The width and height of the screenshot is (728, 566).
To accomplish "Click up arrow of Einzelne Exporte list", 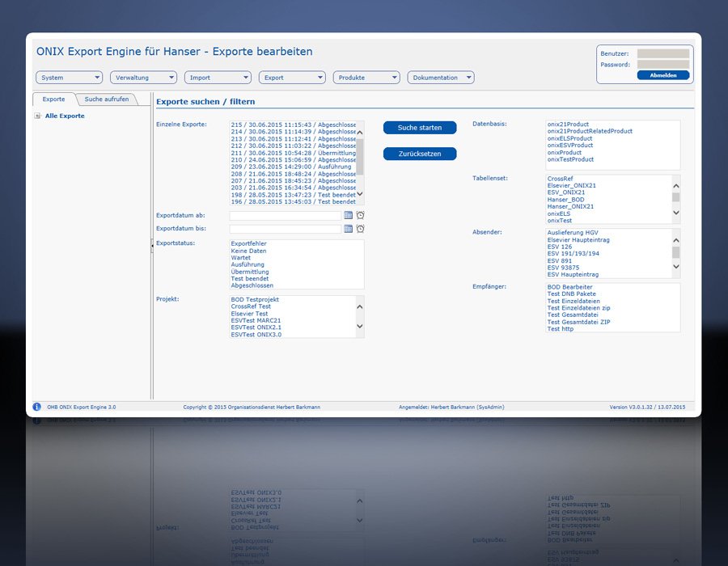I will click(360, 133).
